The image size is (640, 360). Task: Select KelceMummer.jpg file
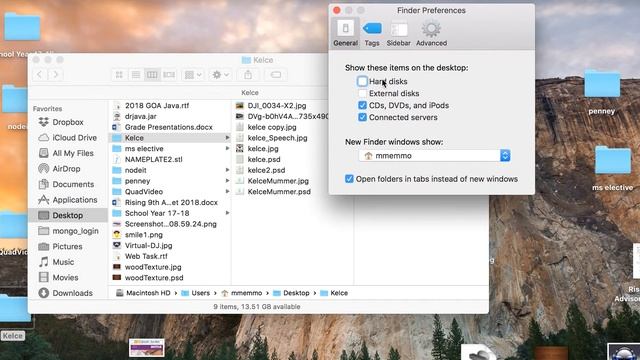[x=278, y=181]
